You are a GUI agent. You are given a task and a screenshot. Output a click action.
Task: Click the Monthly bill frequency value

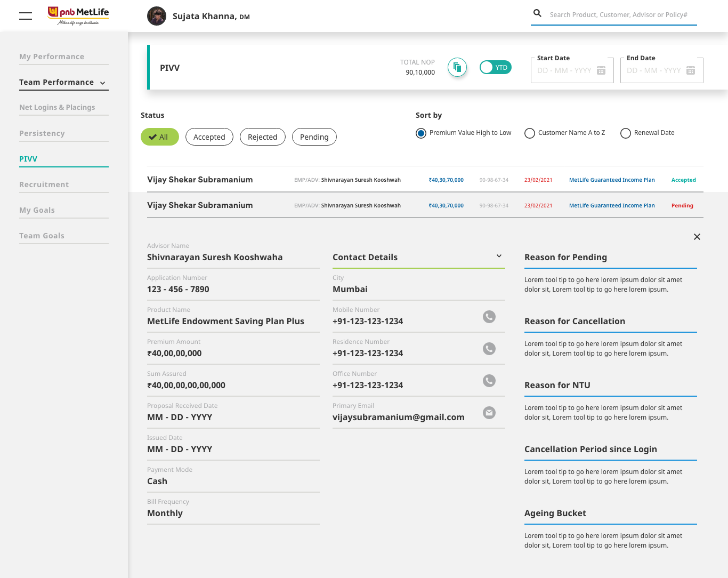tap(165, 513)
